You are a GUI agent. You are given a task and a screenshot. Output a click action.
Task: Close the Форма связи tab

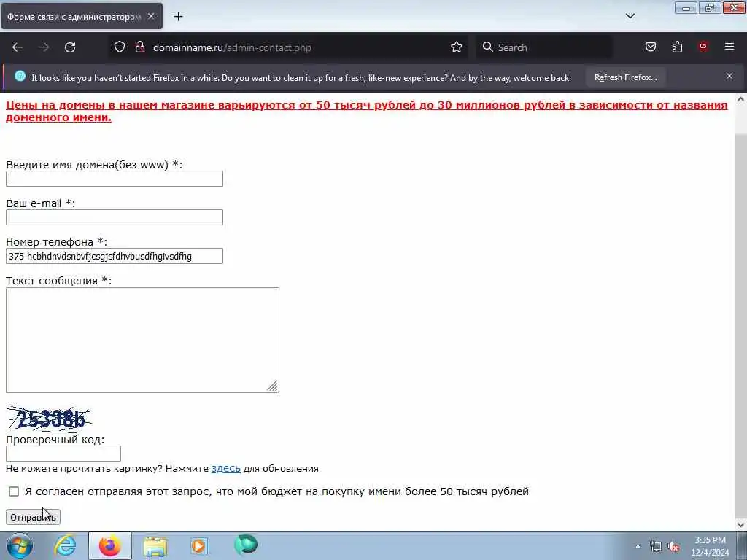[x=151, y=16]
